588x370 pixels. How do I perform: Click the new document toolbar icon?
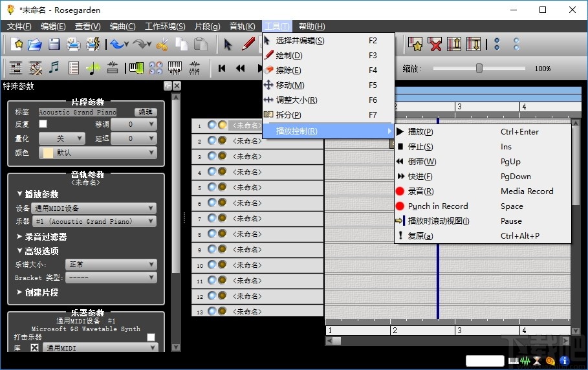coord(17,45)
